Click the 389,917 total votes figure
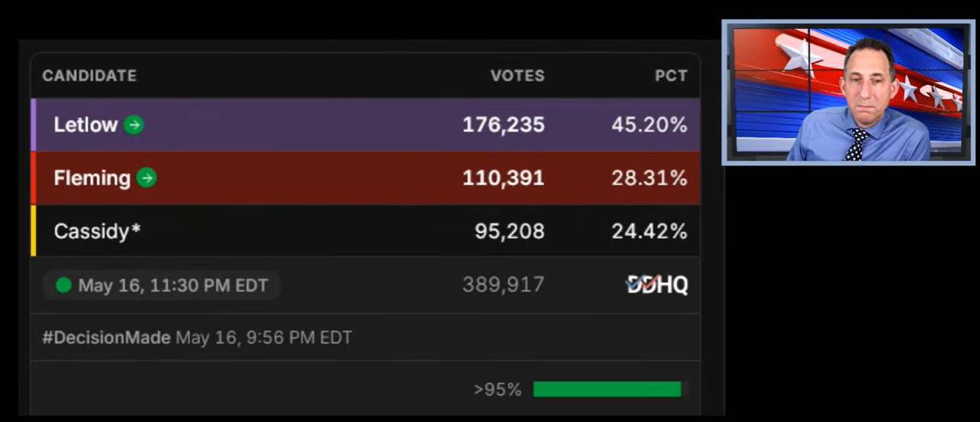This screenshot has height=422, width=980. click(x=503, y=285)
